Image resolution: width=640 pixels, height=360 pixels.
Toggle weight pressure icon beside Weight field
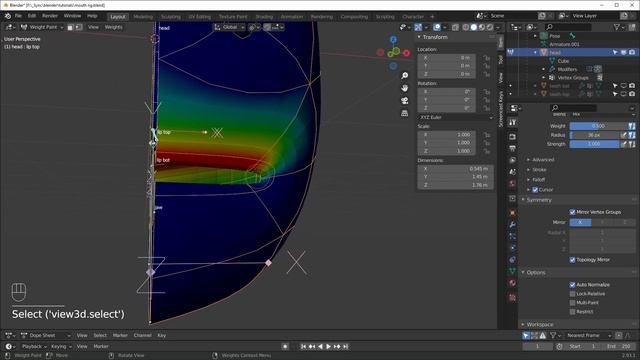632,126
